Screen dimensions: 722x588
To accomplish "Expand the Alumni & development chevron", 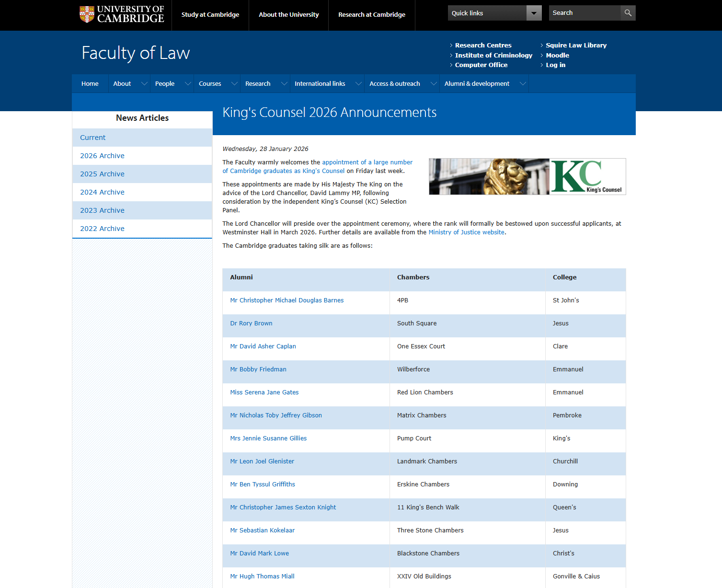I will click(x=523, y=84).
